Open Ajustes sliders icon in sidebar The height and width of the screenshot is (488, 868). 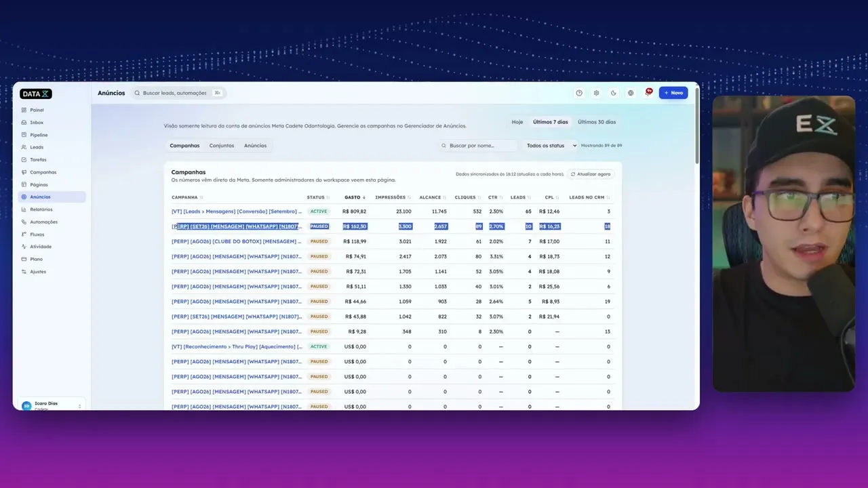click(24, 272)
